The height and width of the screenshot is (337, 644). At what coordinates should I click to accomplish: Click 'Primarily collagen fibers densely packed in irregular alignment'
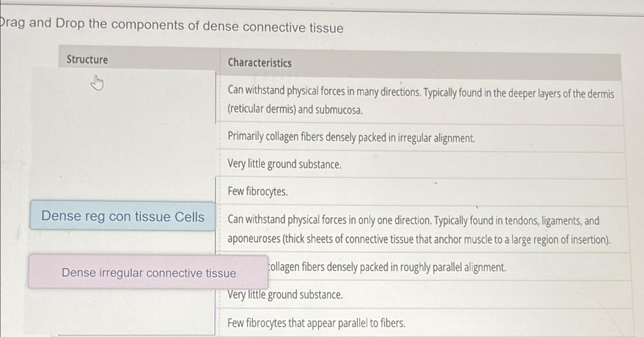tap(351, 137)
